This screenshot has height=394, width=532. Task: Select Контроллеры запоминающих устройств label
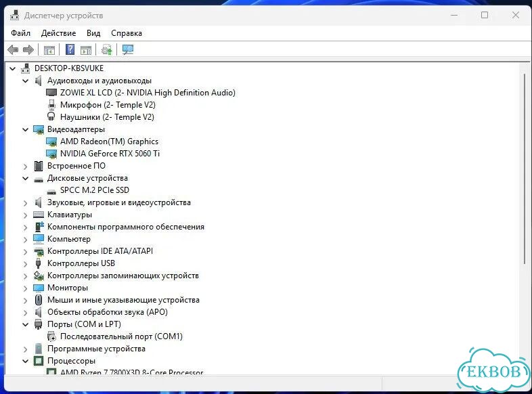123,276
